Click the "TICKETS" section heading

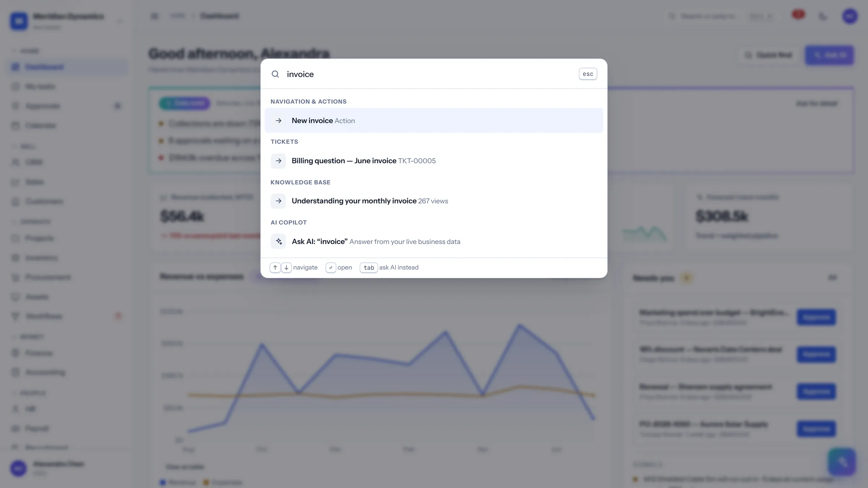(x=284, y=142)
